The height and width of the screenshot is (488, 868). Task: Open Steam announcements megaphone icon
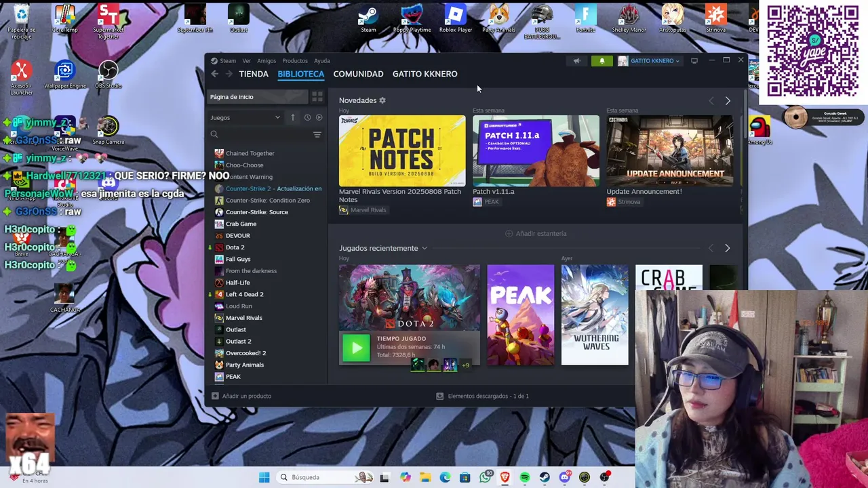(x=576, y=61)
